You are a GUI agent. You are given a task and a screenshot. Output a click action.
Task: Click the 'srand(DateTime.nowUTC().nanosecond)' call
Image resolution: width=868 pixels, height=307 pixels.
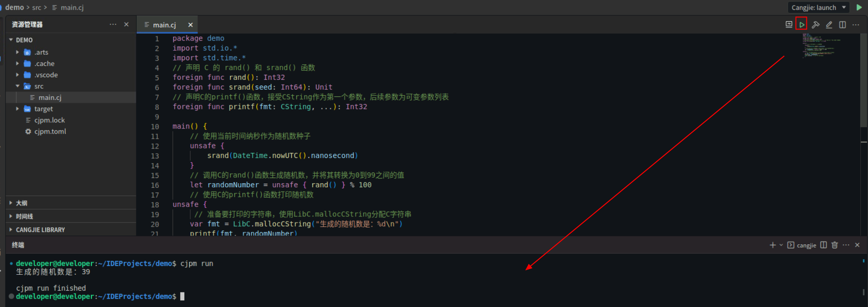(x=283, y=156)
